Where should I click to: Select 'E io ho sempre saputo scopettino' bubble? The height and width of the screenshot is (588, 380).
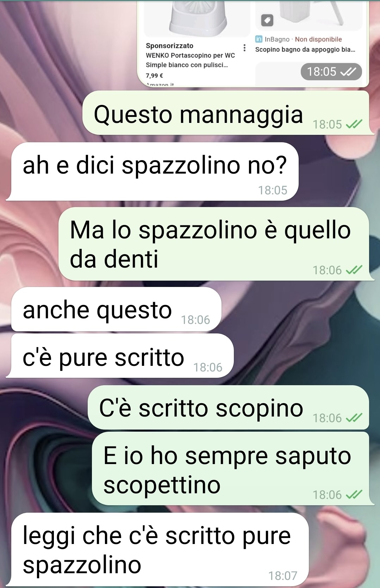tap(231, 469)
